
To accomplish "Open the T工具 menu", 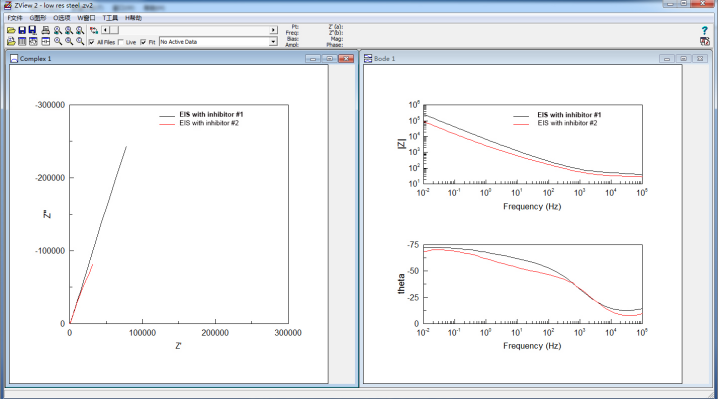I will click(x=110, y=18).
